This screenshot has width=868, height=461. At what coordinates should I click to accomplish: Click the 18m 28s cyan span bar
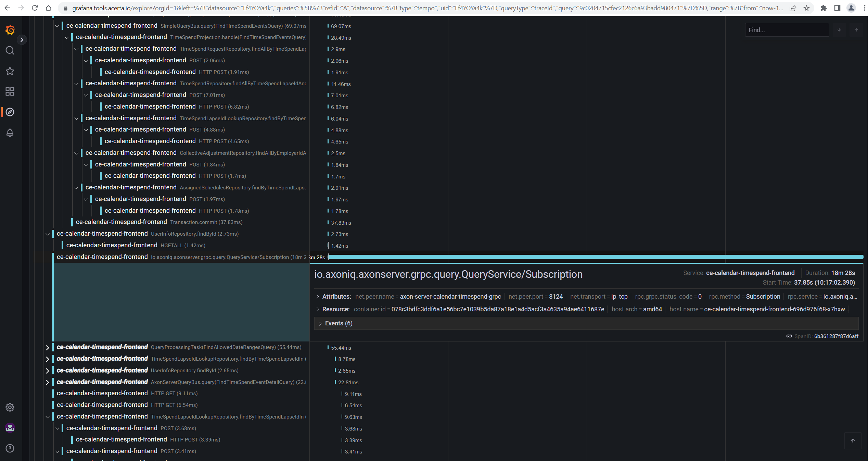[596, 257]
